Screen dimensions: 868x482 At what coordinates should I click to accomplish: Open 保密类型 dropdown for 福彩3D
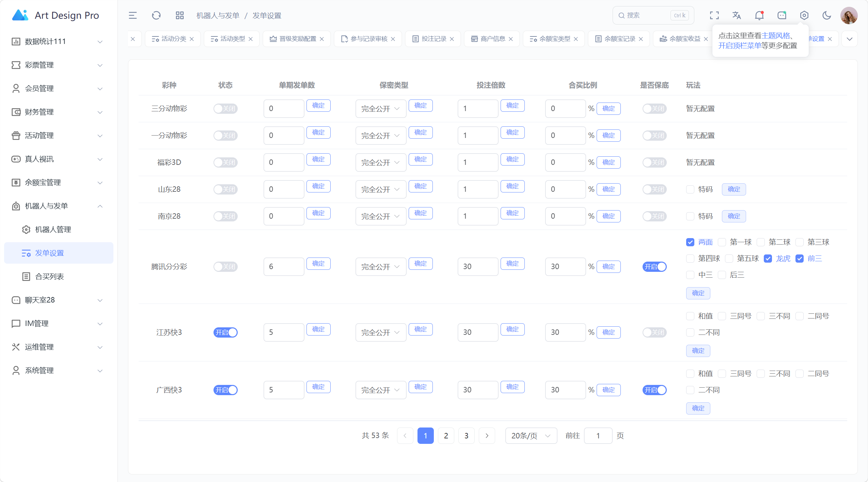(x=381, y=162)
